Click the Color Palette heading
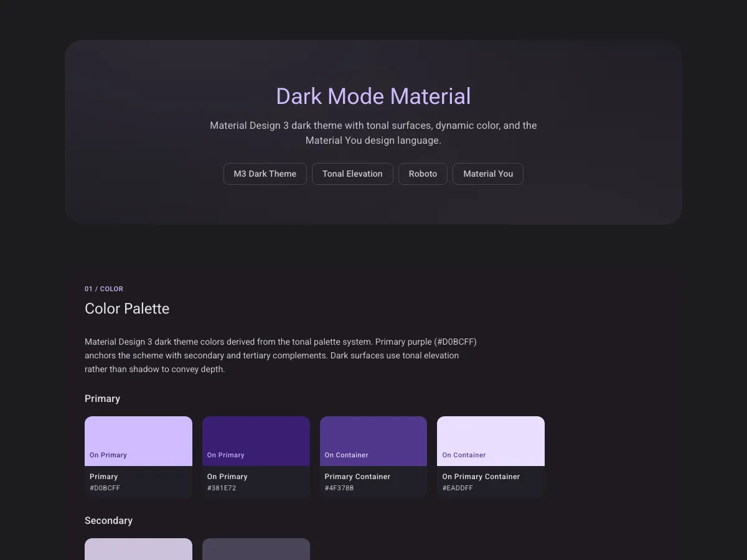Viewport: 747px width, 560px height. (127, 309)
